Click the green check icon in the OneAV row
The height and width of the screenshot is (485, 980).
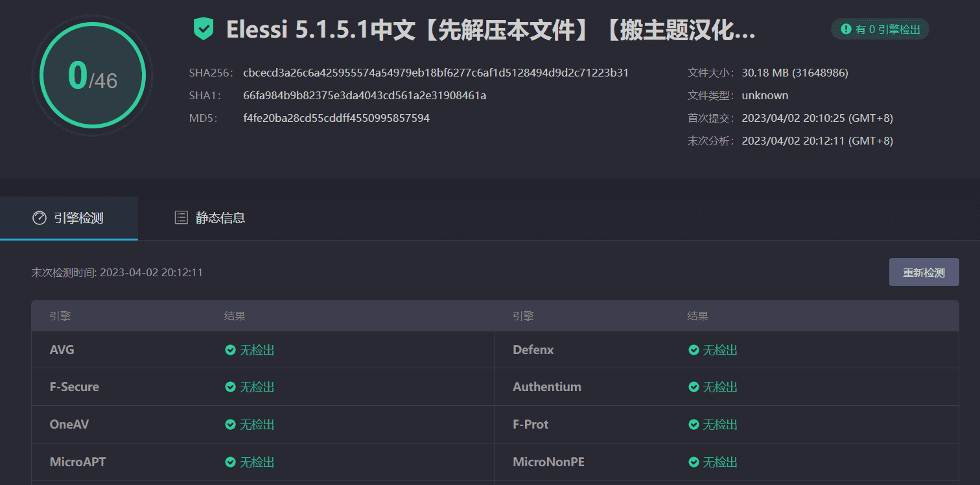[230, 425]
